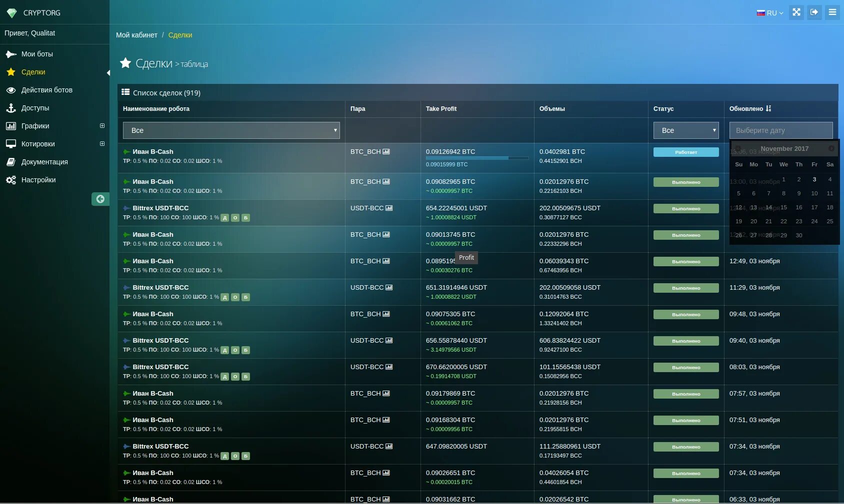Click Привет, Qualitat greeting

click(x=29, y=33)
